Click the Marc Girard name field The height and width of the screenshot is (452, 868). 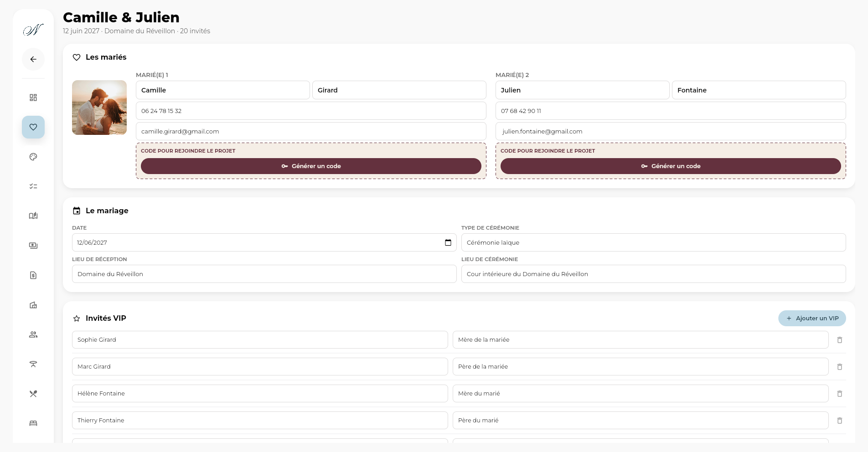pyautogui.click(x=260, y=367)
